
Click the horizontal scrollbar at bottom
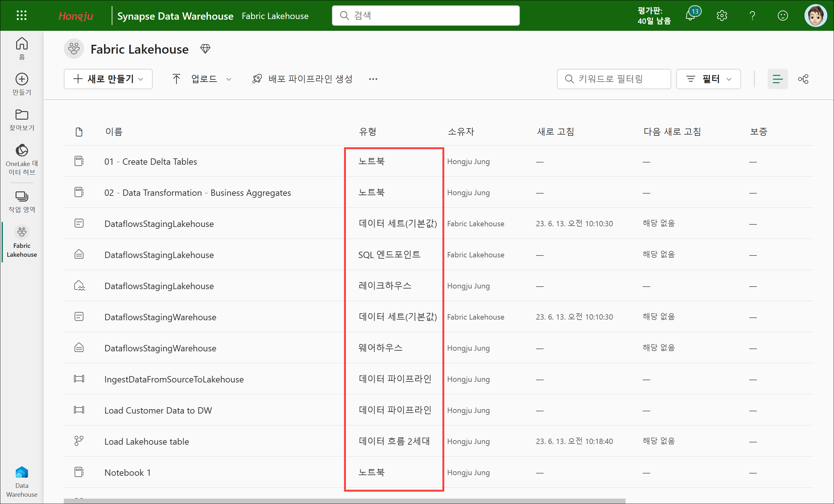pyautogui.click(x=344, y=501)
